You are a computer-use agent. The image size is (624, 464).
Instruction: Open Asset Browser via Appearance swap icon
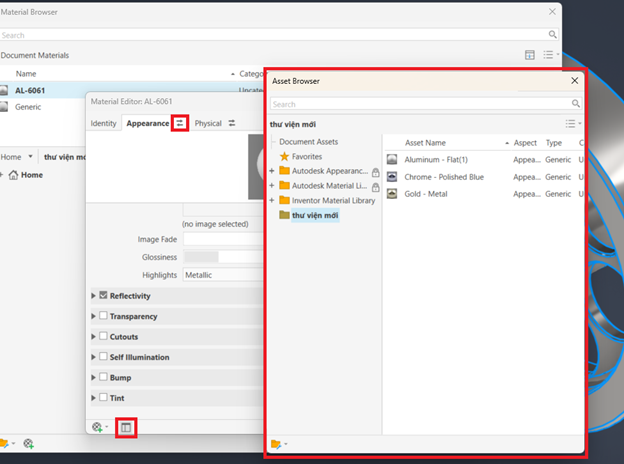click(180, 123)
